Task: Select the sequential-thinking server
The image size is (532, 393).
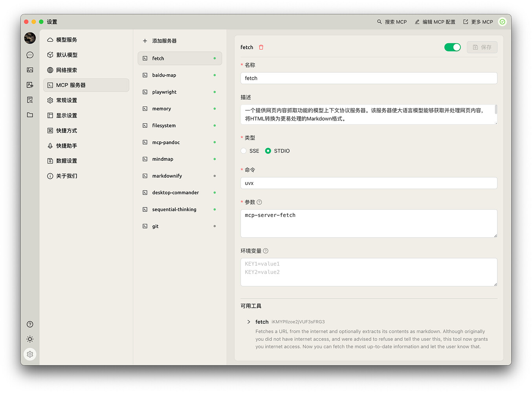Action: coord(180,209)
